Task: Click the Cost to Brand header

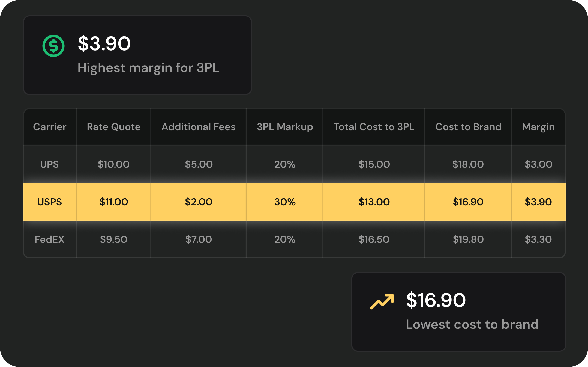Action: pyautogui.click(x=468, y=127)
